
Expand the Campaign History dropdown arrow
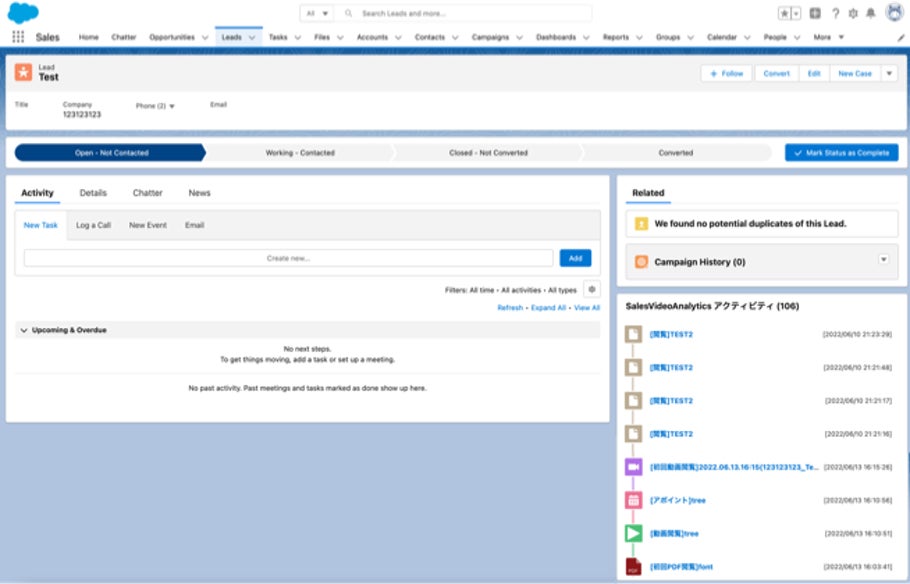tap(883, 259)
